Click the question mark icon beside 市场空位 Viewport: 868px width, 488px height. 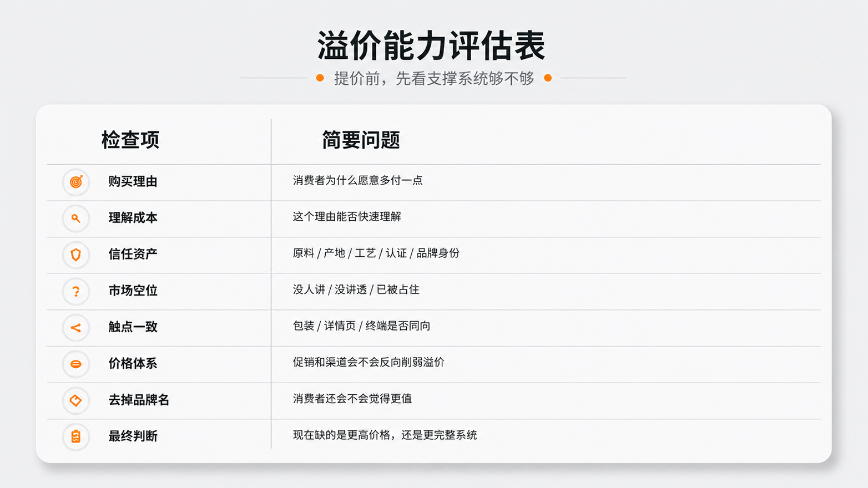[76, 291]
